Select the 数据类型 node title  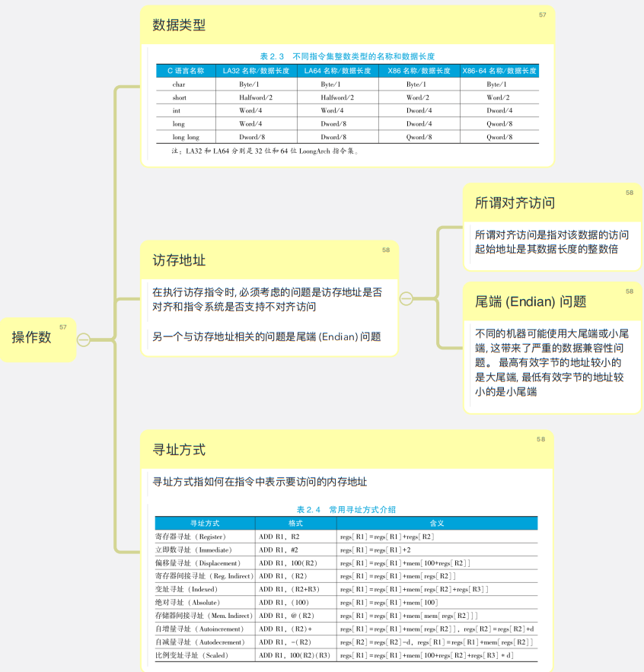pyautogui.click(x=179, y=25)
